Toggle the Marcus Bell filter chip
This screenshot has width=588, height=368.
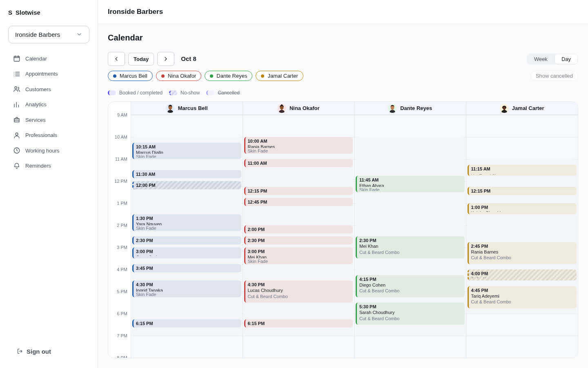130,76
